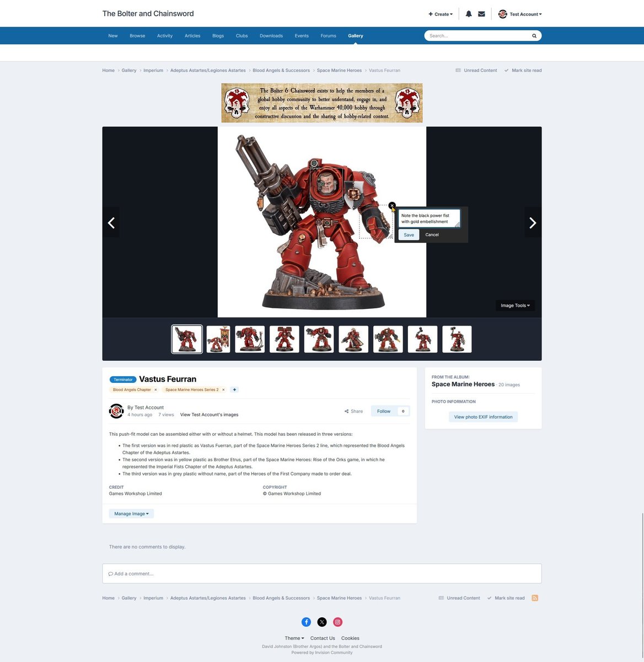The height and width of the screenshot is (662, 644).
Task: Click the Terminator badge label
Action: pyautogui.click(x=123, y=380)
